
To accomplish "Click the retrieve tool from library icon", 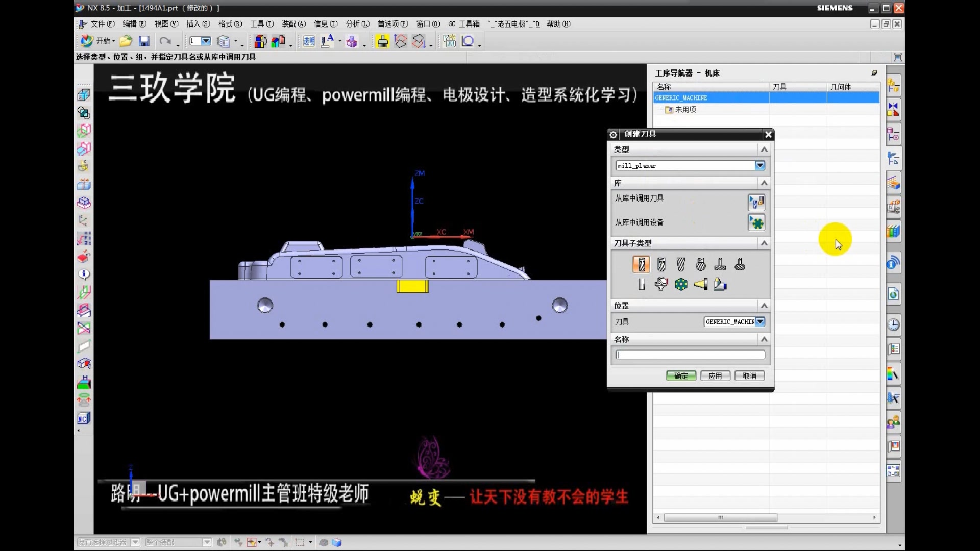I will tap(757, 202).
